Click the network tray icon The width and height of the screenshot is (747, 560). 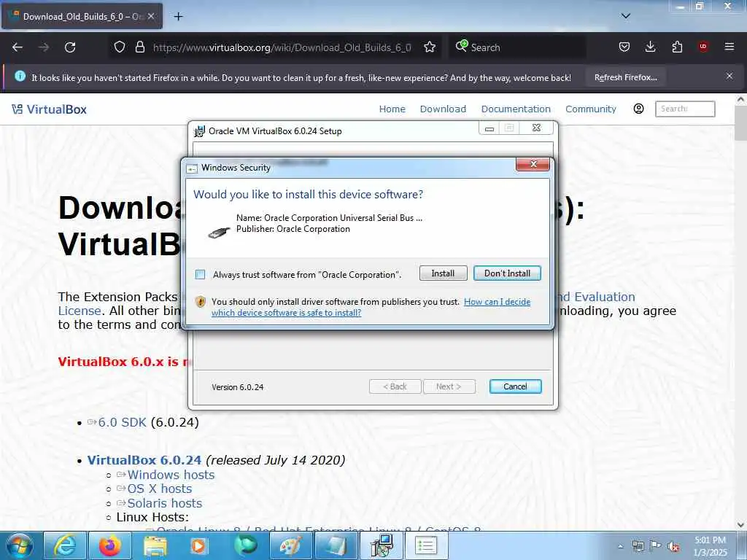point(638,546)
